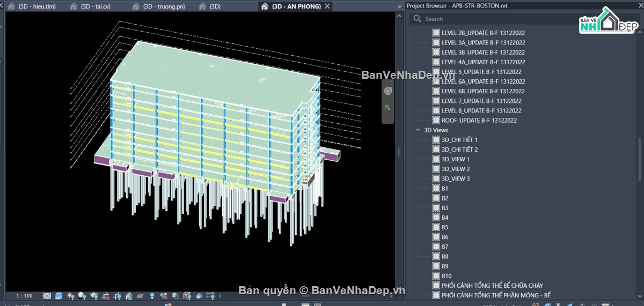Click Zoom tool in navigation bar
644x306 pixels.
point(388,108)
